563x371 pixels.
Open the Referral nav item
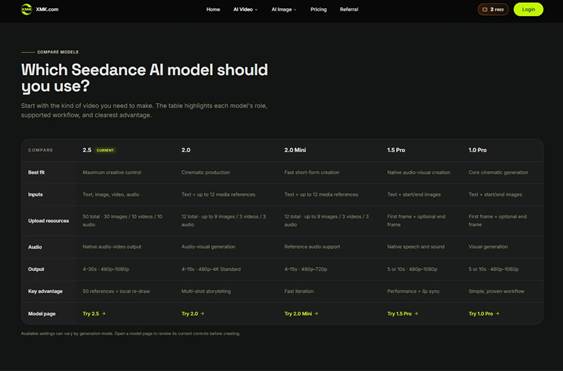(x=349, y=9)
